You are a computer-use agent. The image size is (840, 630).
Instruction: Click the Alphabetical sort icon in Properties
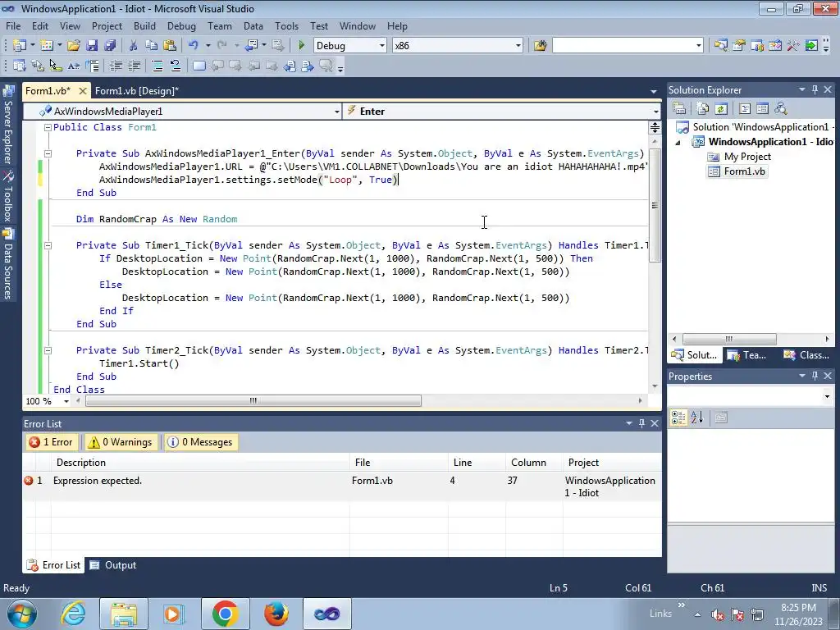(696, 418)
